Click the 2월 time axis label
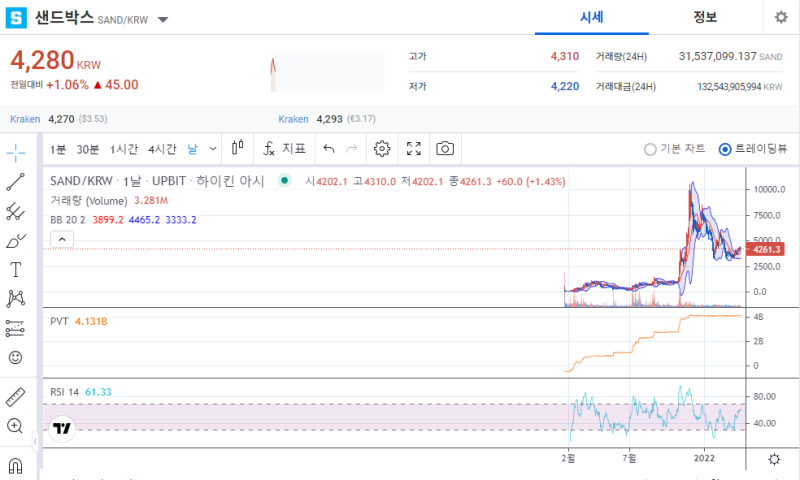 (568, 458)
